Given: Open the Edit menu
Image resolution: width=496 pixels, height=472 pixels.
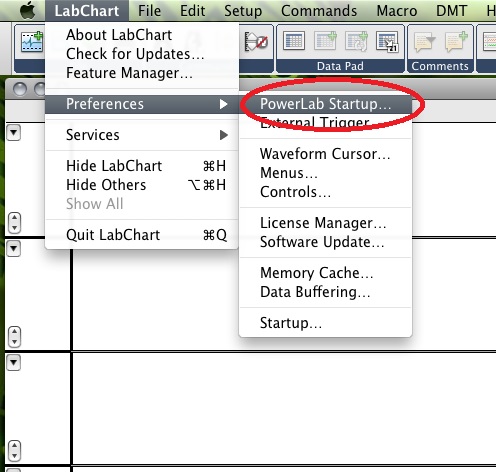Looking at the screenshot, I should pos(192,11).
